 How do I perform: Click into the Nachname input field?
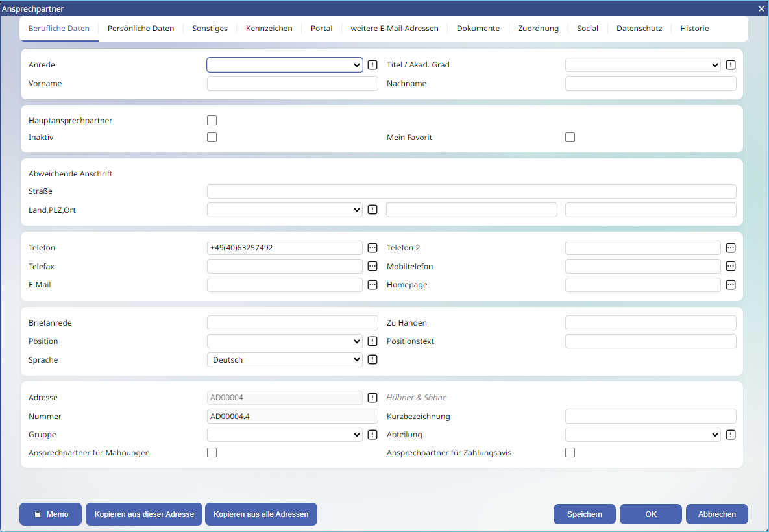[651, 83]
